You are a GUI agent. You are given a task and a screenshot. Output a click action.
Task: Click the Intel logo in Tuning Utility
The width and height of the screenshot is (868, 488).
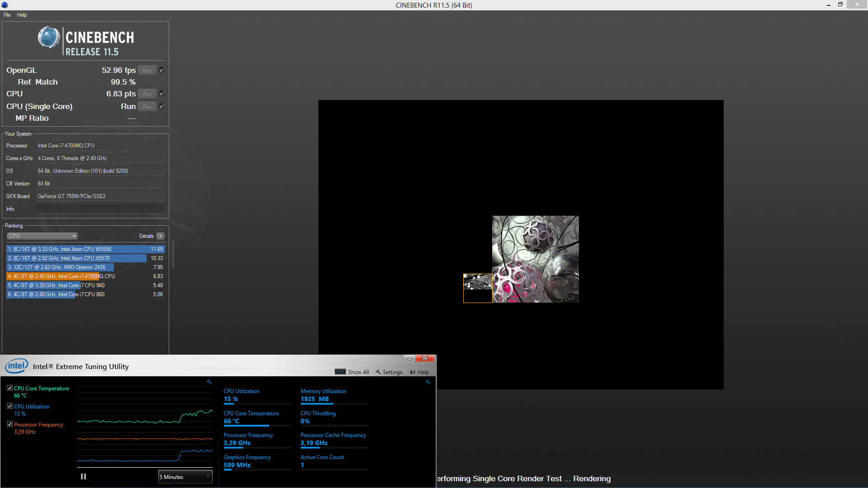(x=17, y=366)
